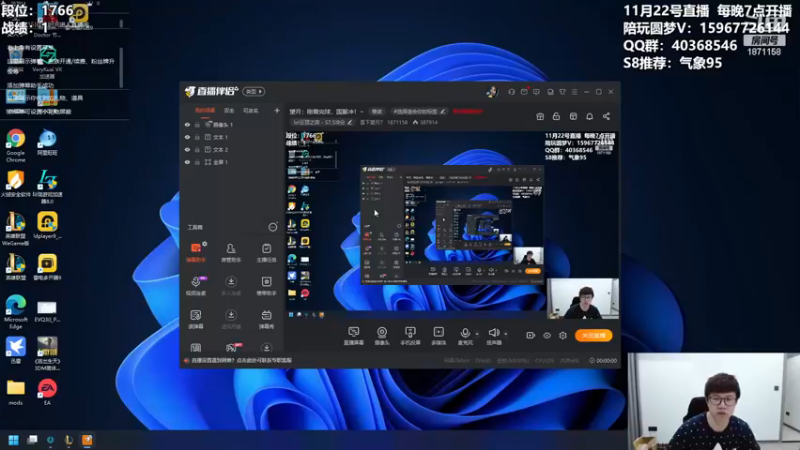Toggle visibility of the 全屏 1 source

coord(187,162)
